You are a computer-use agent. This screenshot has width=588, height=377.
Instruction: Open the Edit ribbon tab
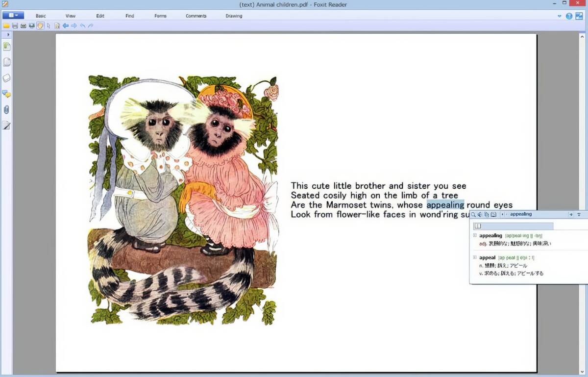coord(100,16)
